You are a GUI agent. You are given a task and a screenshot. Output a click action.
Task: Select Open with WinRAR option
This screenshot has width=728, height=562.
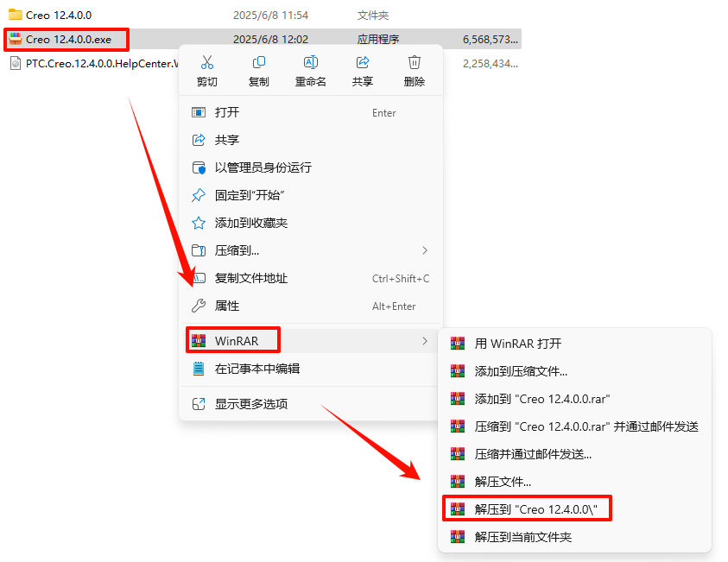click(574, 344)
